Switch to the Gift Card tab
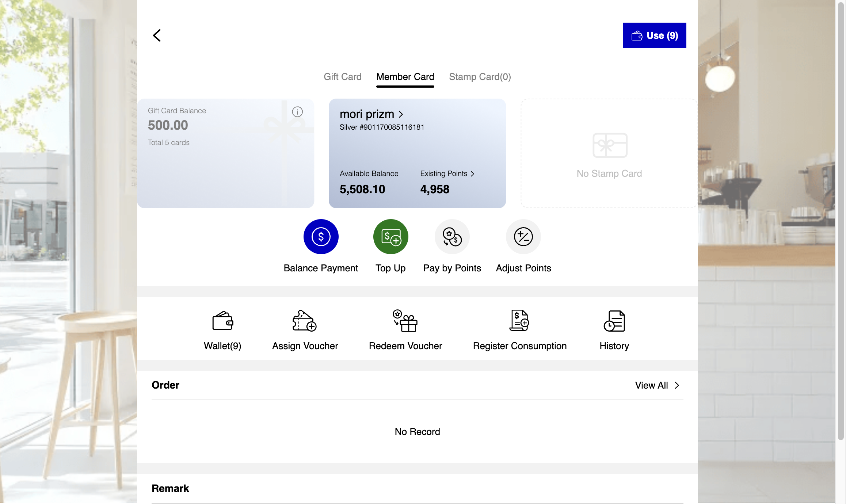This screenshot has height=504, width=846. pyautogui.click(x=342, y=77)
